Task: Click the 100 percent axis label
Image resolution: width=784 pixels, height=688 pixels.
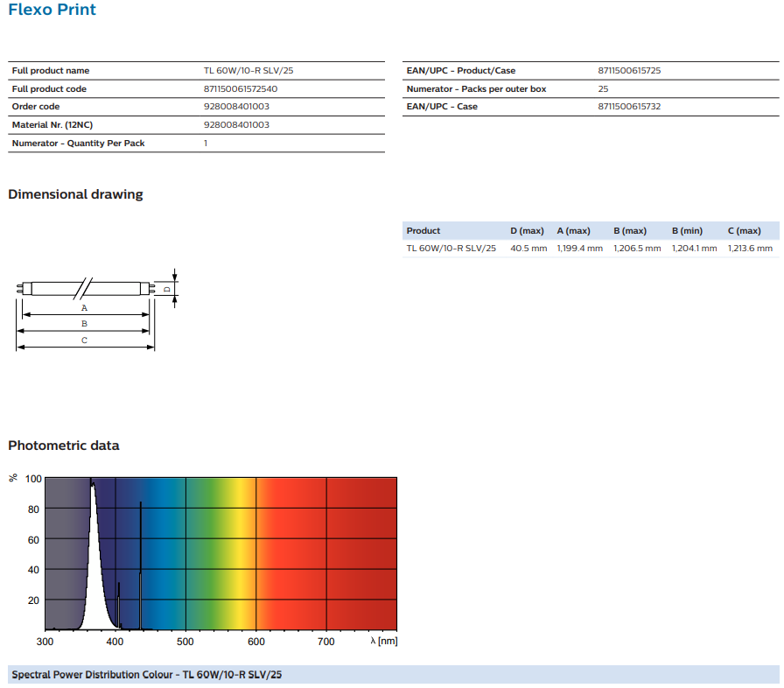Action: [x=33, y=479]
